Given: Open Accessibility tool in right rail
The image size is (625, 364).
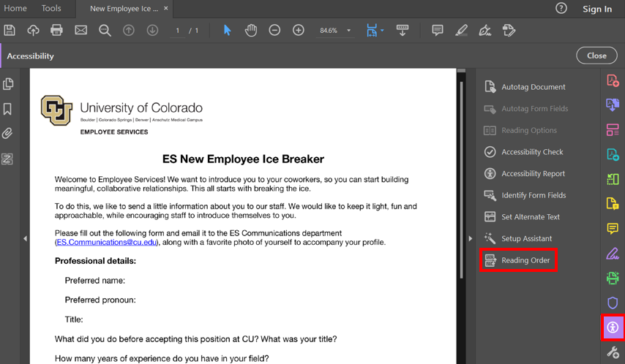Looking at the screenshot, I should [613, 327].
